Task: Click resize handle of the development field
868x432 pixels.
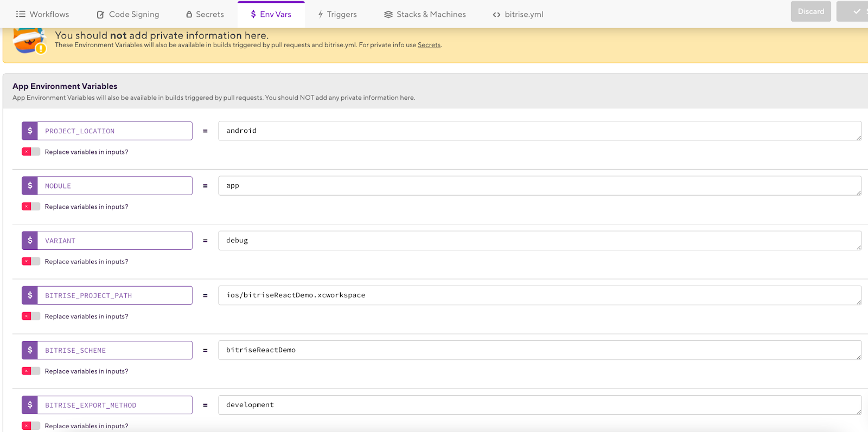Action: coord(859,411)
